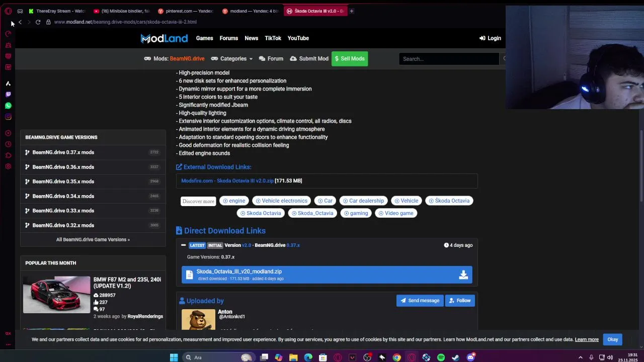Reload the page with the refresh icon
The image size is (644, 362).
click(x=38, y=22)
